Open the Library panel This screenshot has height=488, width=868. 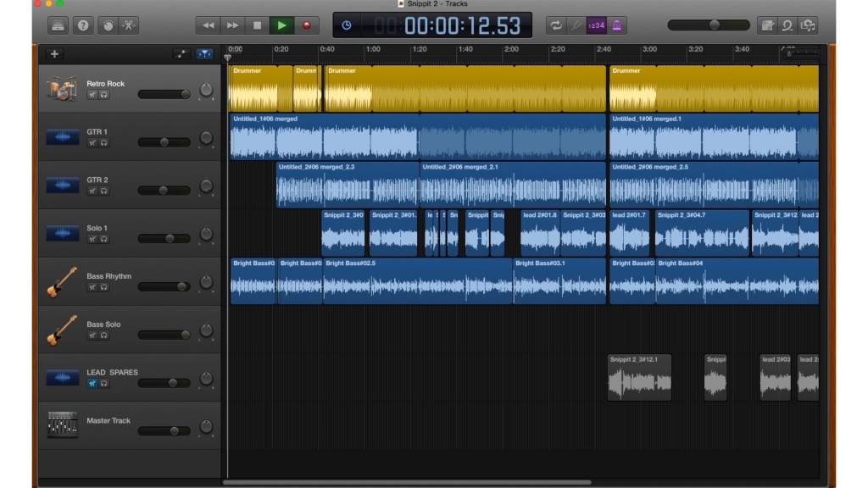point(57,25)
